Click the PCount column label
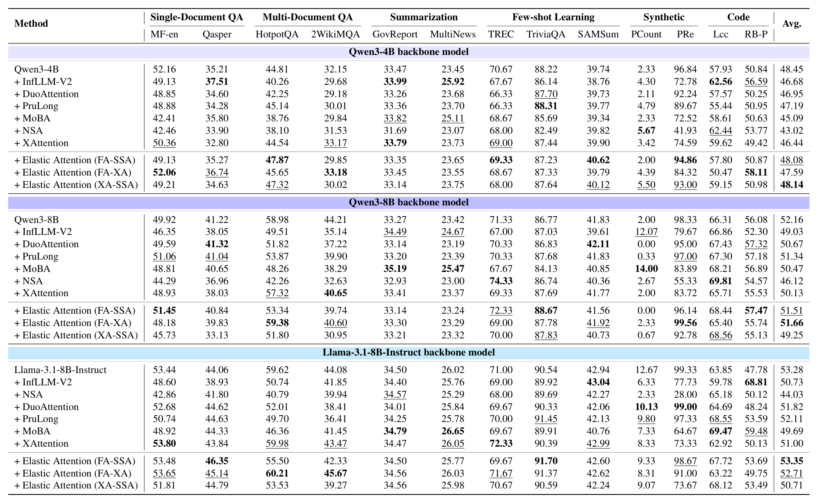 (646, 34)
